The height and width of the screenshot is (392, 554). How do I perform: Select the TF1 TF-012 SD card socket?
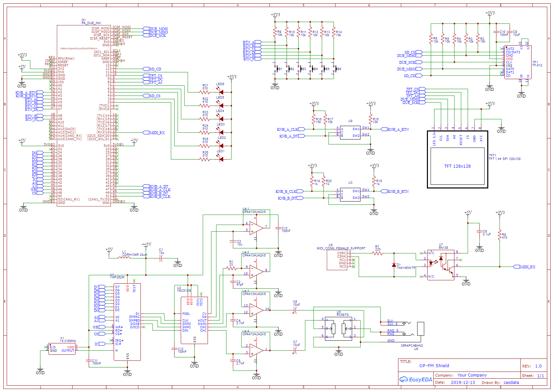518,62
